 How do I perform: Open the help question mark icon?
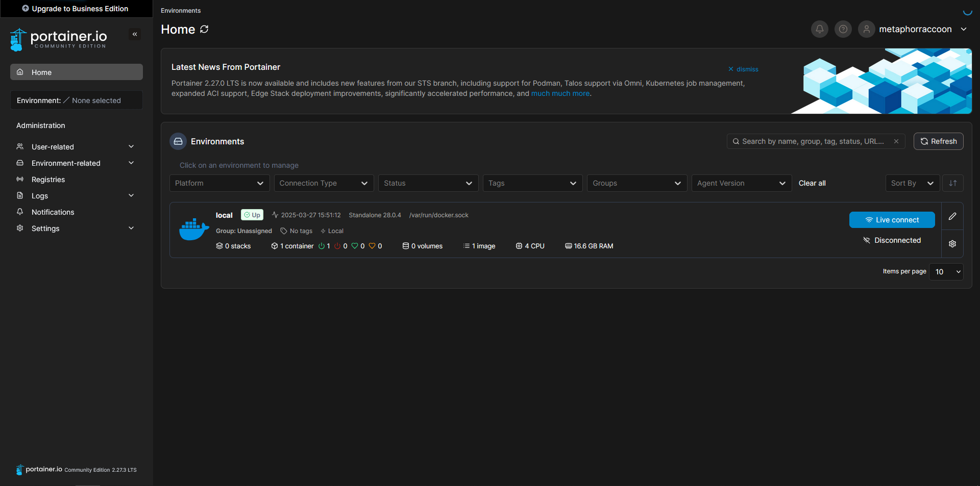843,29
